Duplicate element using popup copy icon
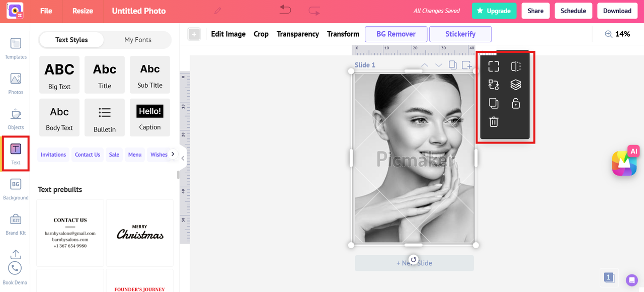The image size is (644, 292). pos(494,103)
